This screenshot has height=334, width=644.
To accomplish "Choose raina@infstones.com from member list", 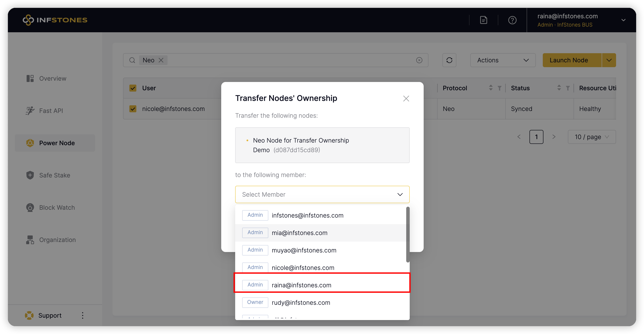I will 301,285.
